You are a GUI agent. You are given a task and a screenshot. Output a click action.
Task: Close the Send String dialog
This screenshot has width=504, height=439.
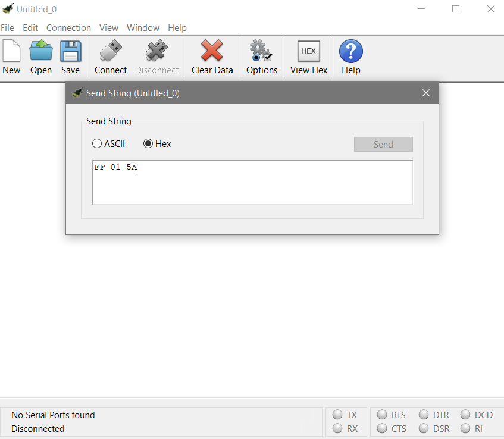pos(425,93)
